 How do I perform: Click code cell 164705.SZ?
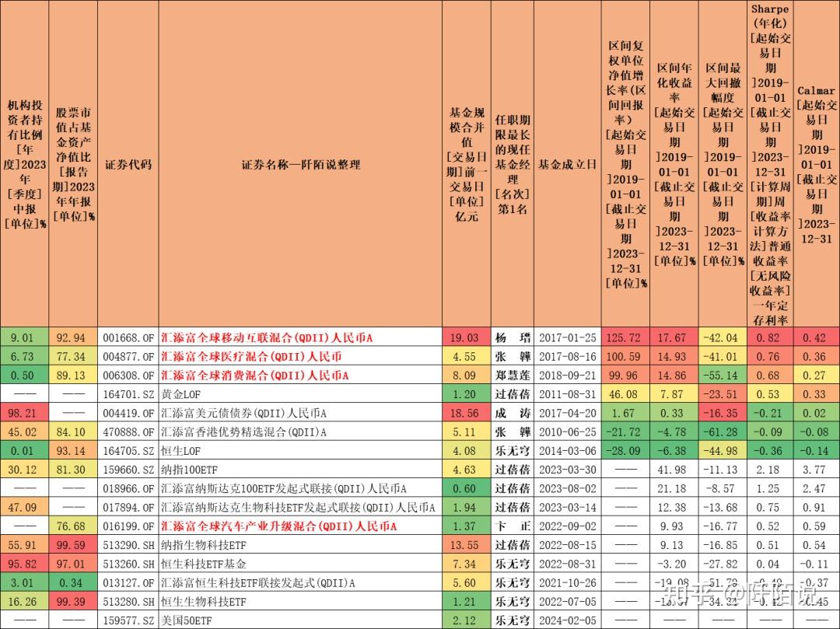coord(128,451)
